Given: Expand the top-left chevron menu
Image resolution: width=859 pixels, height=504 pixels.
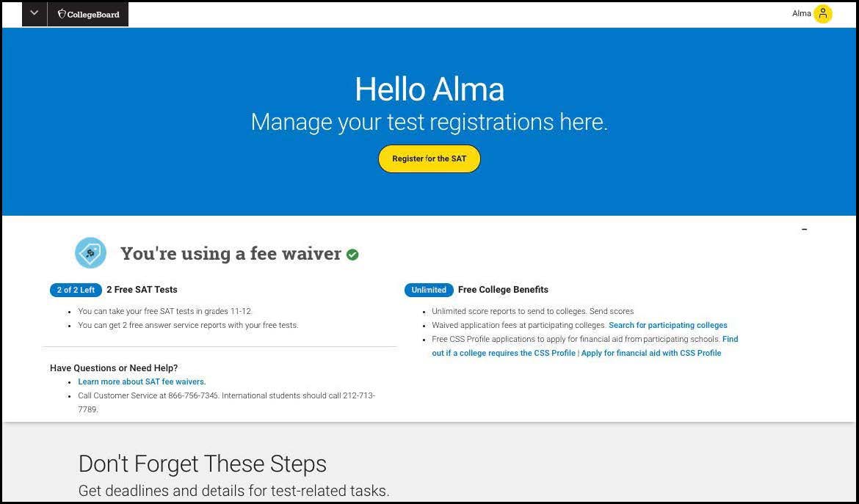Looking at the screenshot, I should pyautogui.click(x=35, y=13).
